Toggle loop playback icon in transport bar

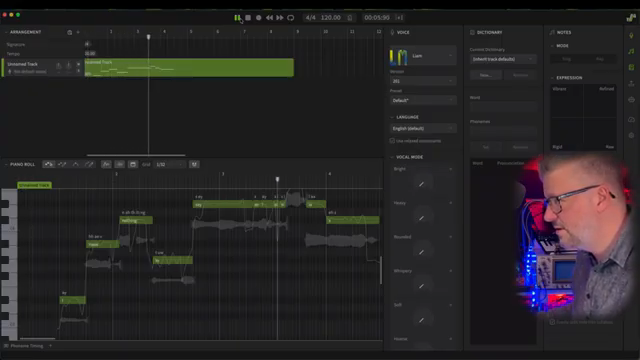click(x=291, y=18)
